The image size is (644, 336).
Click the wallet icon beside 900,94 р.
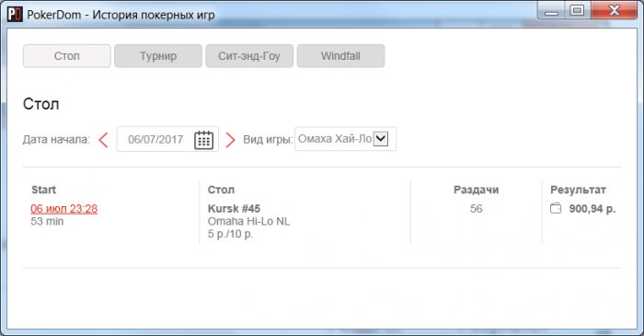[556, 208]
